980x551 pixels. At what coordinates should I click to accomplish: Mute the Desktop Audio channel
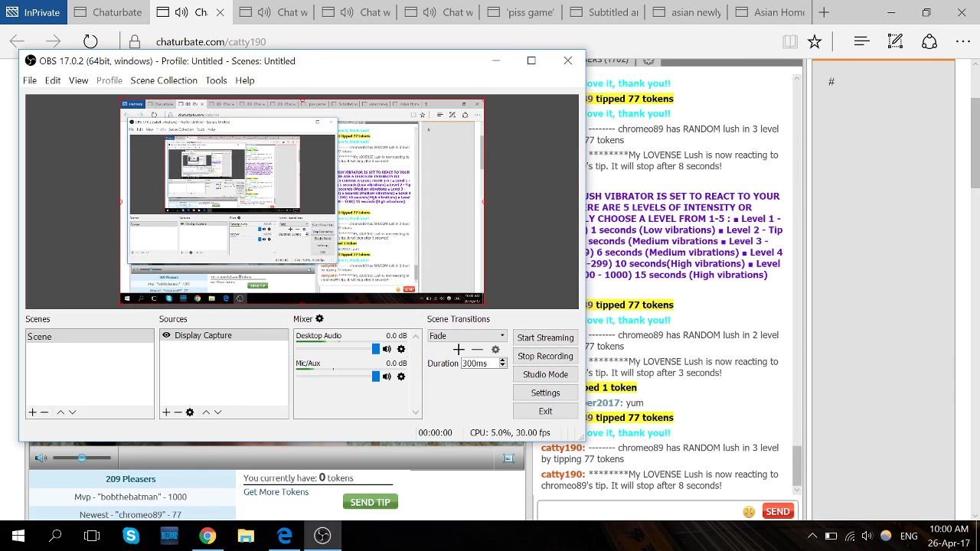[x=387, y=349]
